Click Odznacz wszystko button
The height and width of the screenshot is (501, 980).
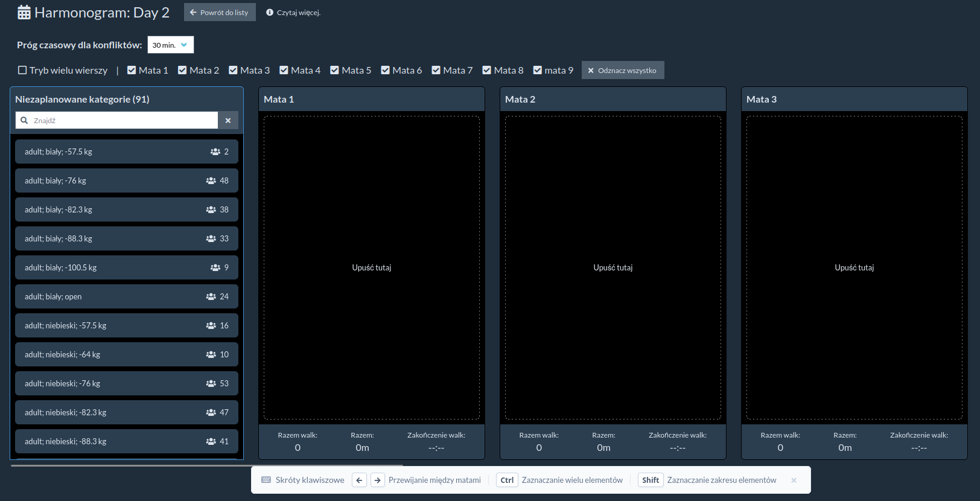click(x=622, y=71)
